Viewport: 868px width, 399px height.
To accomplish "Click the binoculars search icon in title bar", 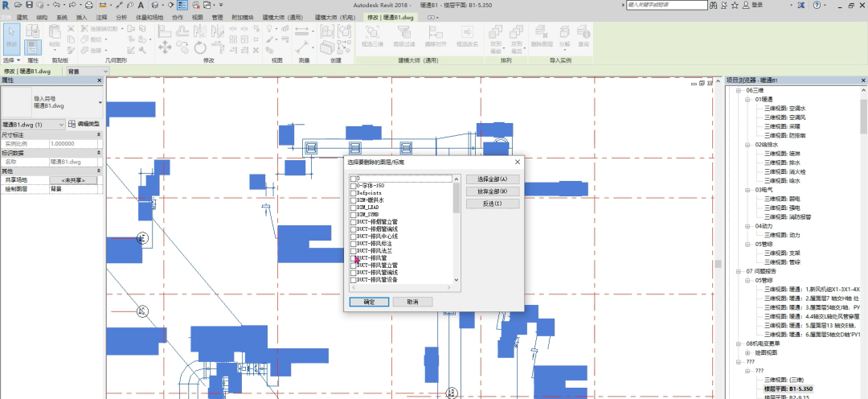I will click(x=714, y=5).
